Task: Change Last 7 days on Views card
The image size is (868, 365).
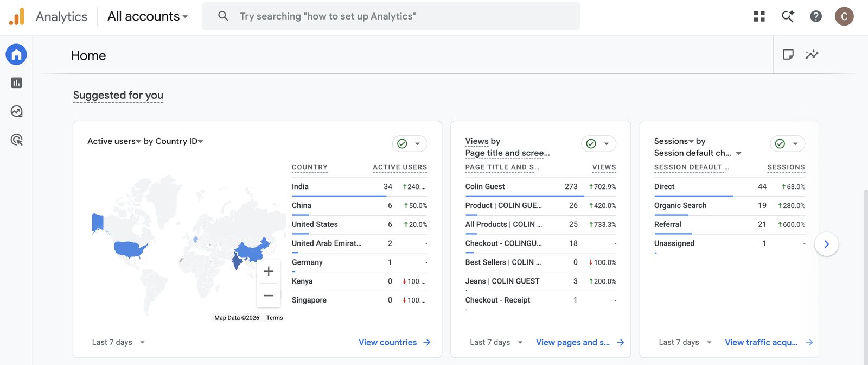Action: click(496, 342)
